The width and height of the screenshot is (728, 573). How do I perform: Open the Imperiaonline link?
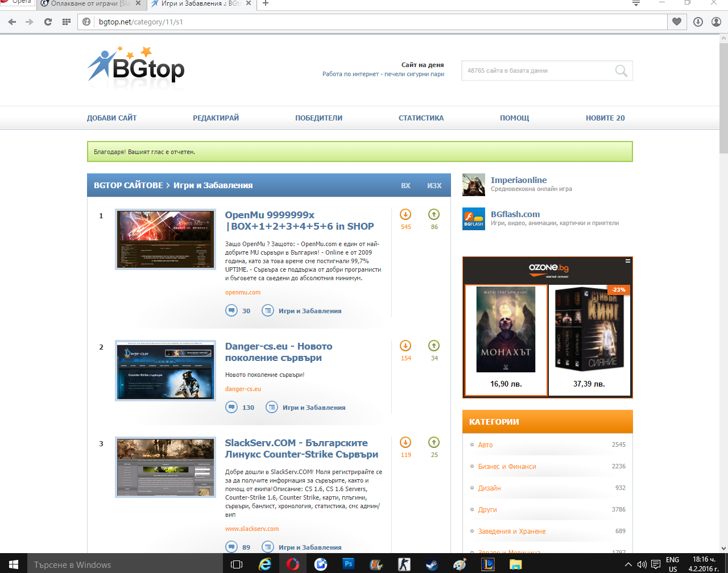coord(519,180)
